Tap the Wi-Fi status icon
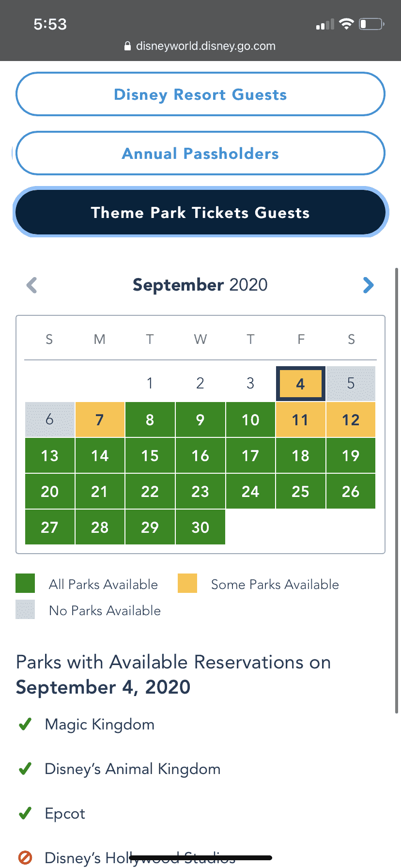The height and width of the screenshot is (868, 401). click(346, 24)
